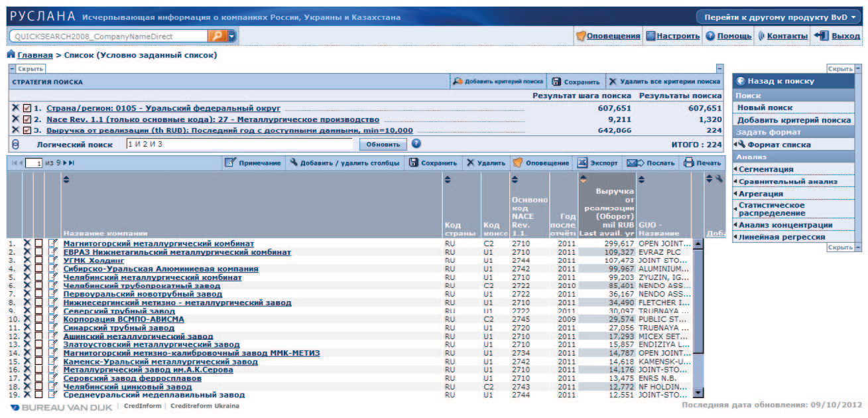The width and height of the screenshot is (868, 418).
Task: Run the quick search (magnifier icon)
Action: [x=217, y=36]
